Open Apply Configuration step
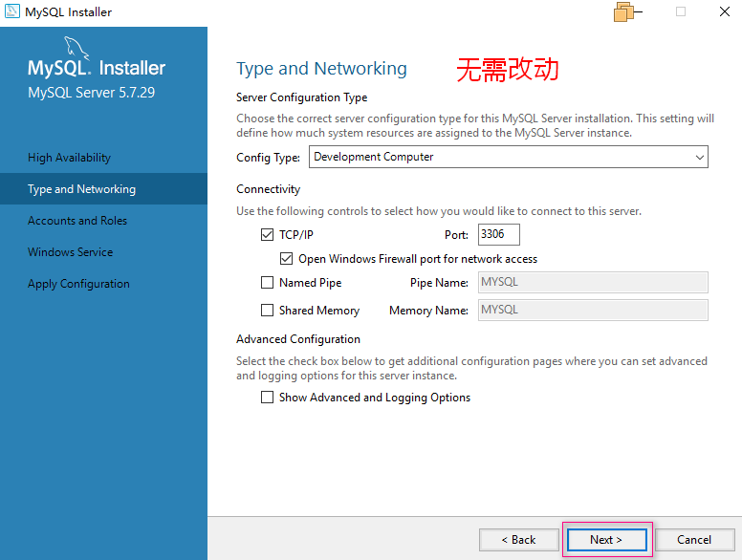Image resolution: width=742 pixels, height=560 pixels. click(x=78, y=284)
